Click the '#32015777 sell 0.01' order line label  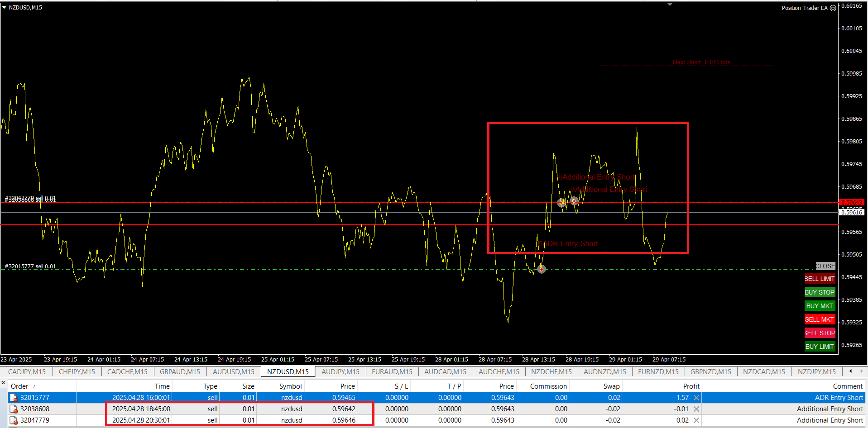(30, 266)
